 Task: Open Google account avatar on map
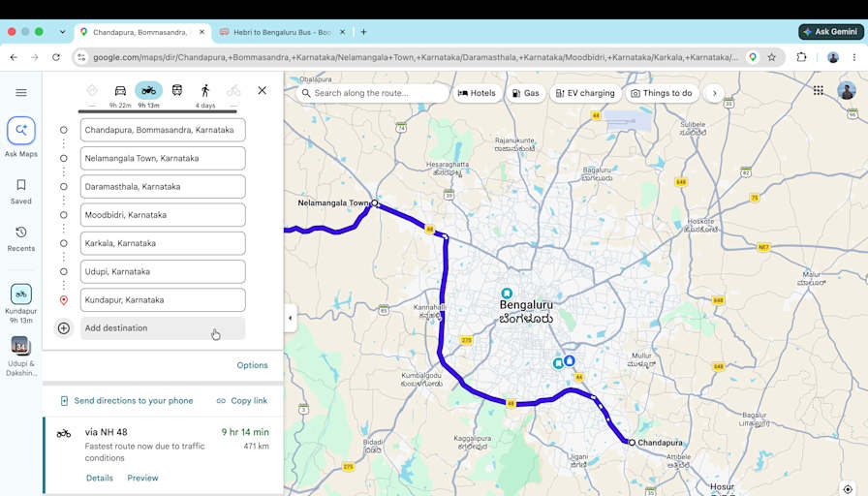[847, 90]
